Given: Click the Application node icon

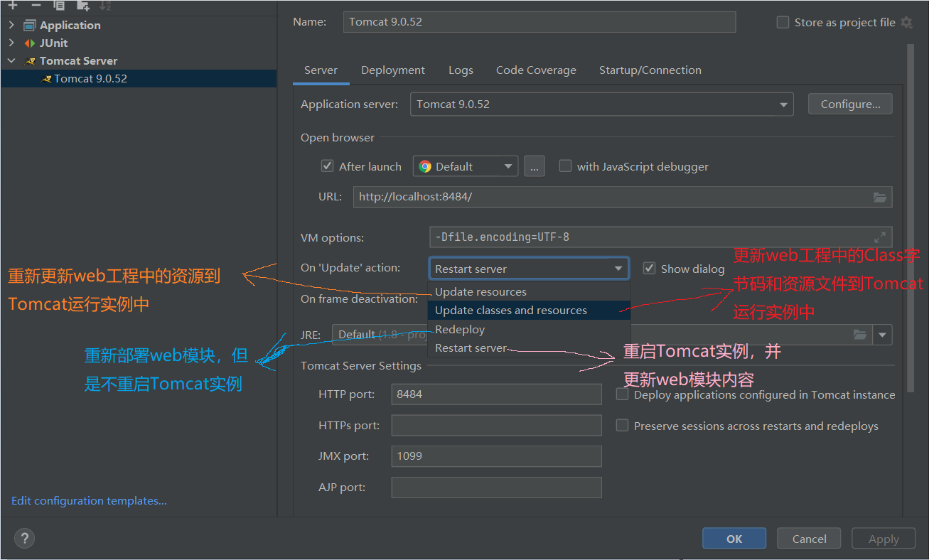Looking at the screenshot, I should click(x=29, y=26).
